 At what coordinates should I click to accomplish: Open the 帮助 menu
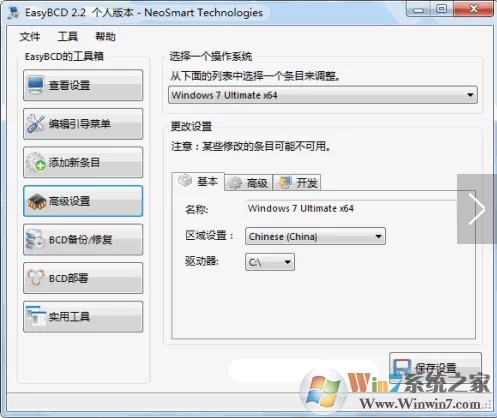click(x=105, y=36)
